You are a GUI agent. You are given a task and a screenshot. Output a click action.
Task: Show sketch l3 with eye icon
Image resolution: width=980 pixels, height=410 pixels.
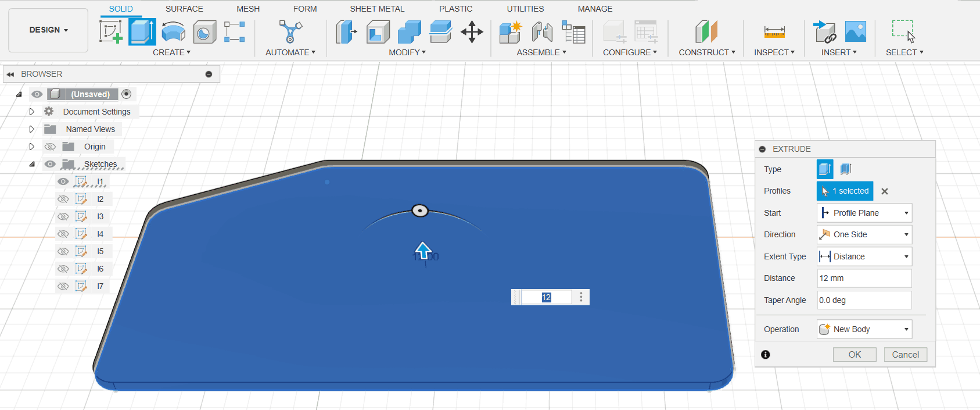(x=63, y=216)
